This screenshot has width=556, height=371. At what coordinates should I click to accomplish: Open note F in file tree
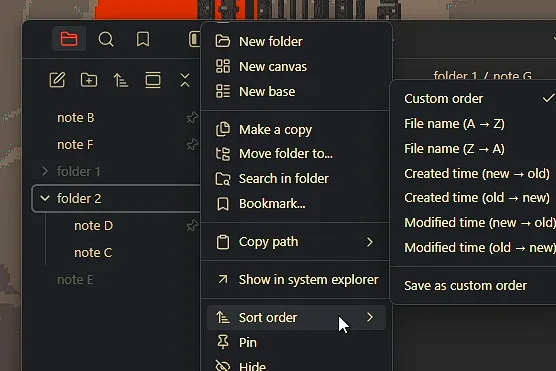[75, 144]
